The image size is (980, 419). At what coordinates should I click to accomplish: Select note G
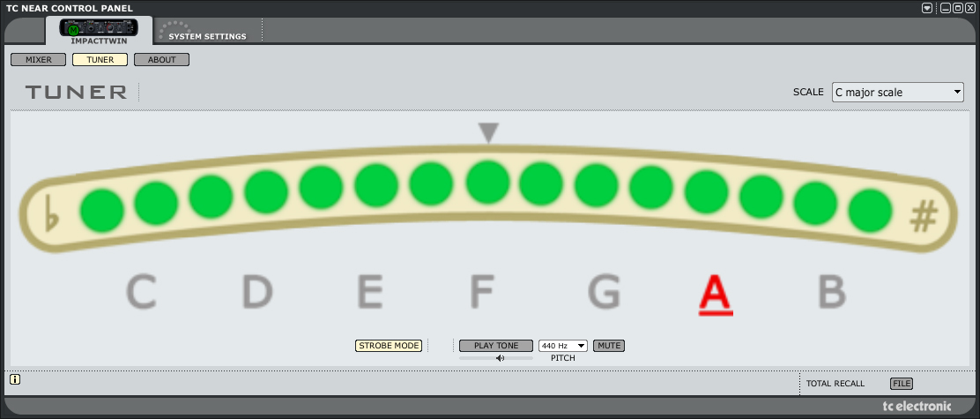click(x=605, y=291)
